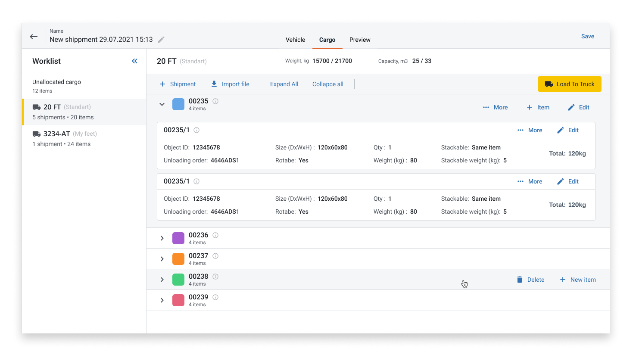Click the back arrow next to shipment name
The width and height of the screenshot is (639, 364).
(34, 37)
